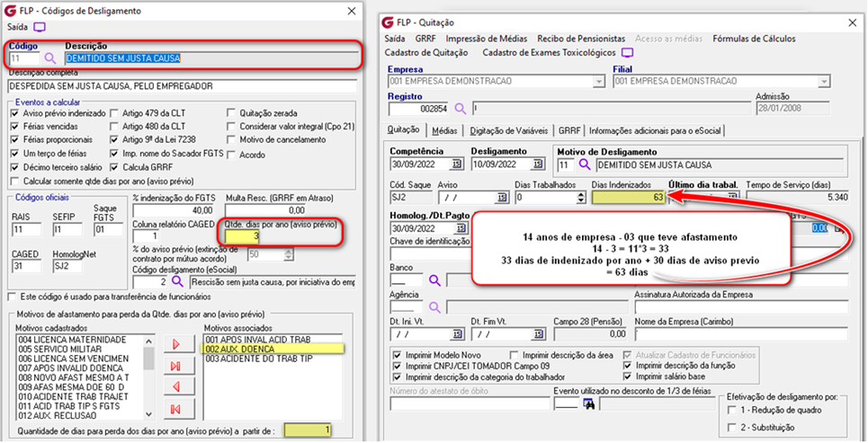Select 002 AUX. DOENCA in Motivos associados
868x443 pixels.
pyautogui.click(x=273, y=349)
